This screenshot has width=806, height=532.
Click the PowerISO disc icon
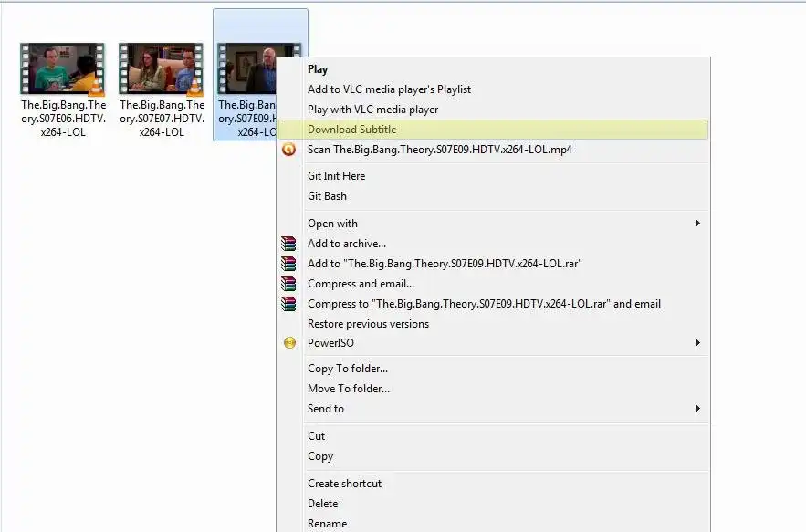(x=289, y=343)
